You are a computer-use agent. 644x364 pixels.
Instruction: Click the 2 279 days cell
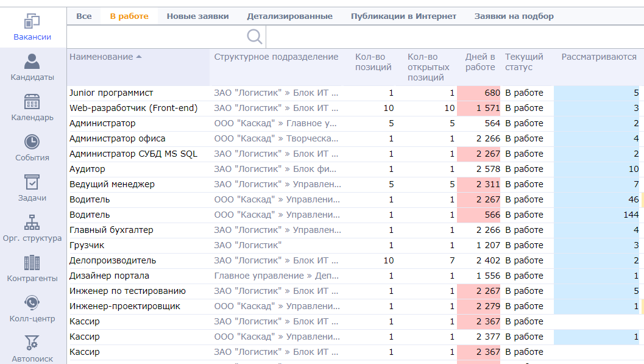478,306
